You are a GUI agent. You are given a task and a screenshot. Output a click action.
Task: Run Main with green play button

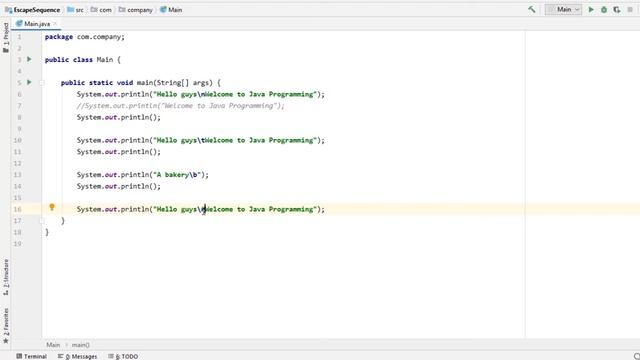(591, 9)
